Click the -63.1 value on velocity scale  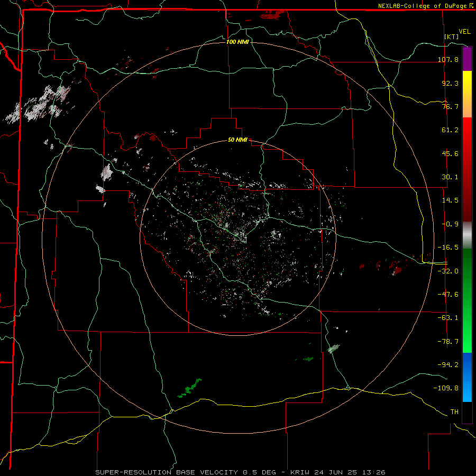(448, 317)
